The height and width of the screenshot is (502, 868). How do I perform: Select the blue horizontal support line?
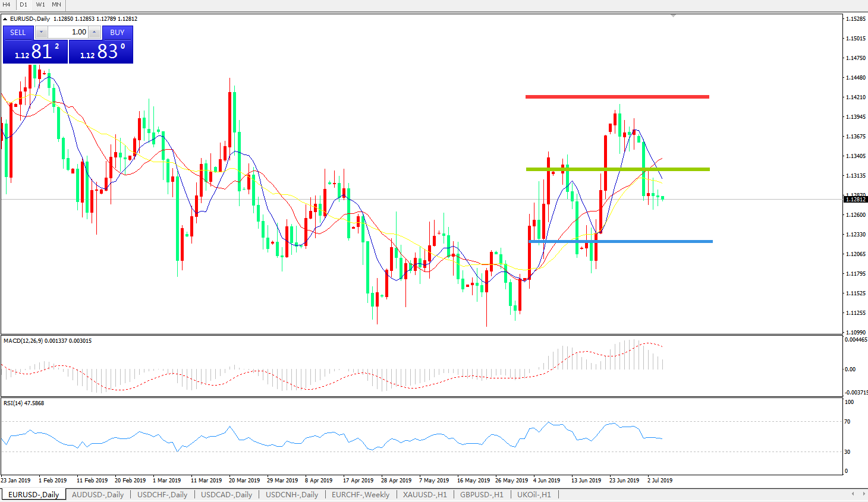pos(620,241)
